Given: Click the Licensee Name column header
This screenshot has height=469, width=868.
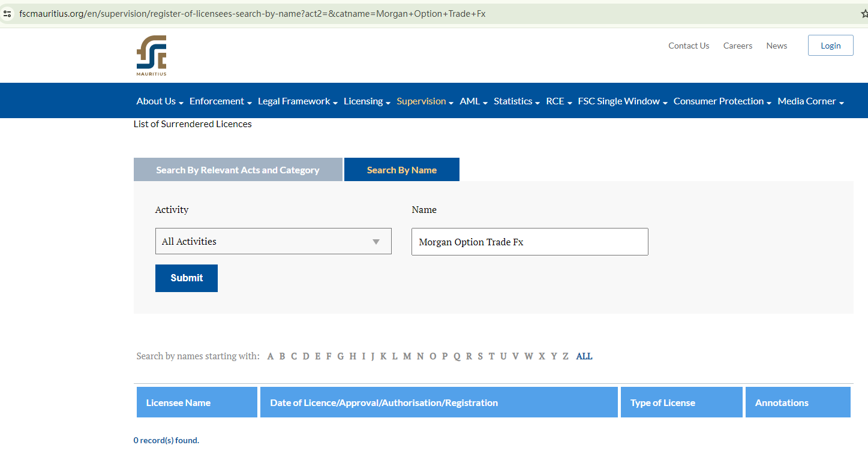Looking at the screenshot, I should (197, 402).
